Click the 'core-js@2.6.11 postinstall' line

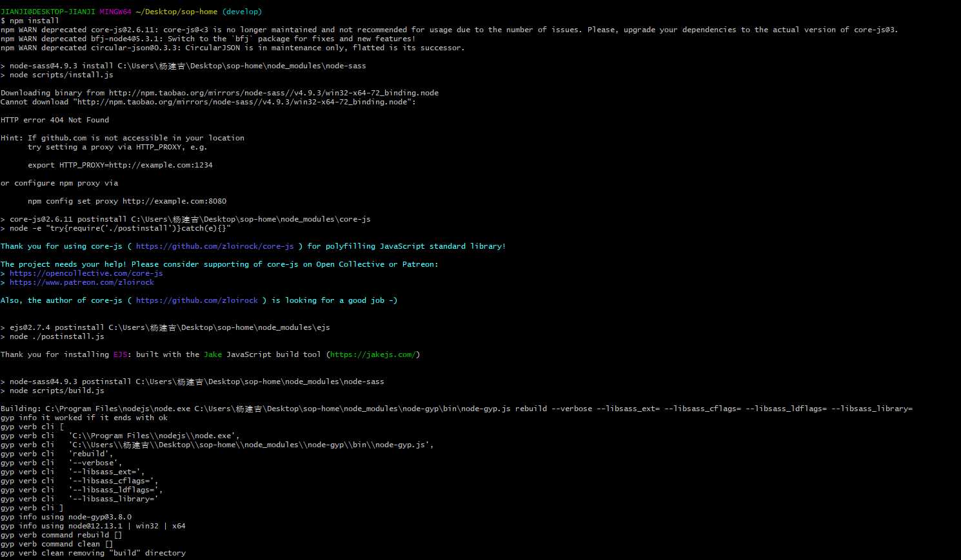(186, 219)
